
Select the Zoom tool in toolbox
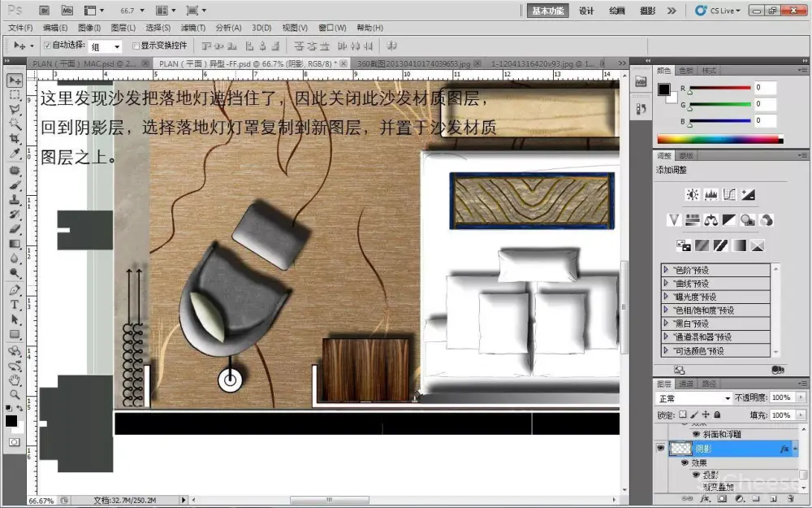point(14,393)
